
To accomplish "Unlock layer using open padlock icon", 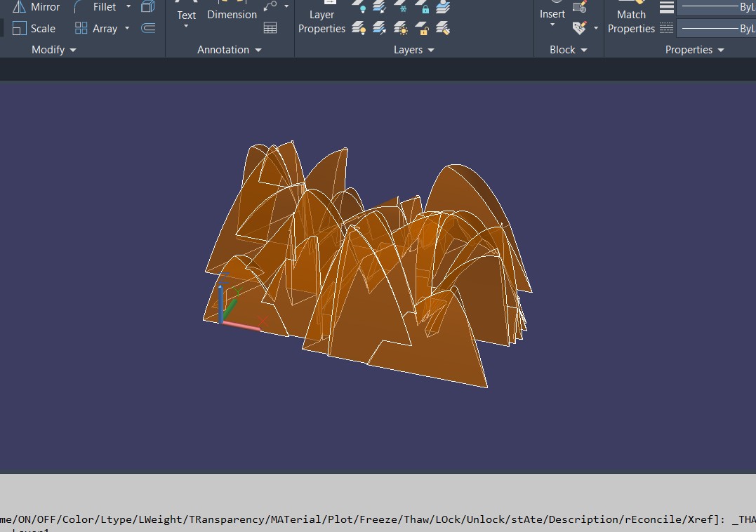I will 422,28.
